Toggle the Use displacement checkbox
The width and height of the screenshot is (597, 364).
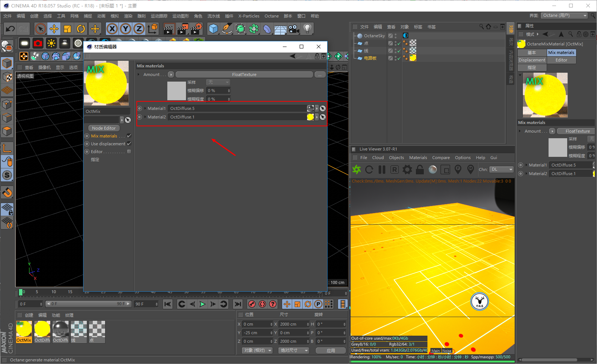click(129, 144)
